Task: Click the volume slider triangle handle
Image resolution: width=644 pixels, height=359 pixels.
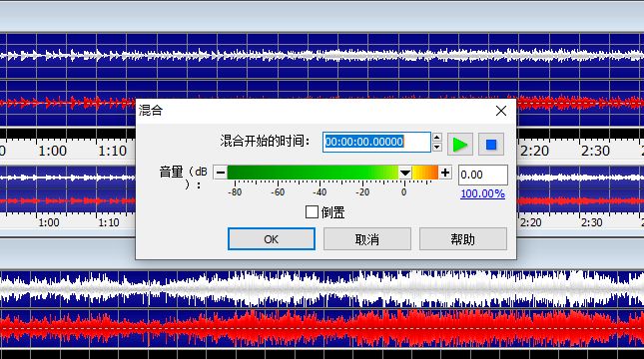Action: pos(405,173)
